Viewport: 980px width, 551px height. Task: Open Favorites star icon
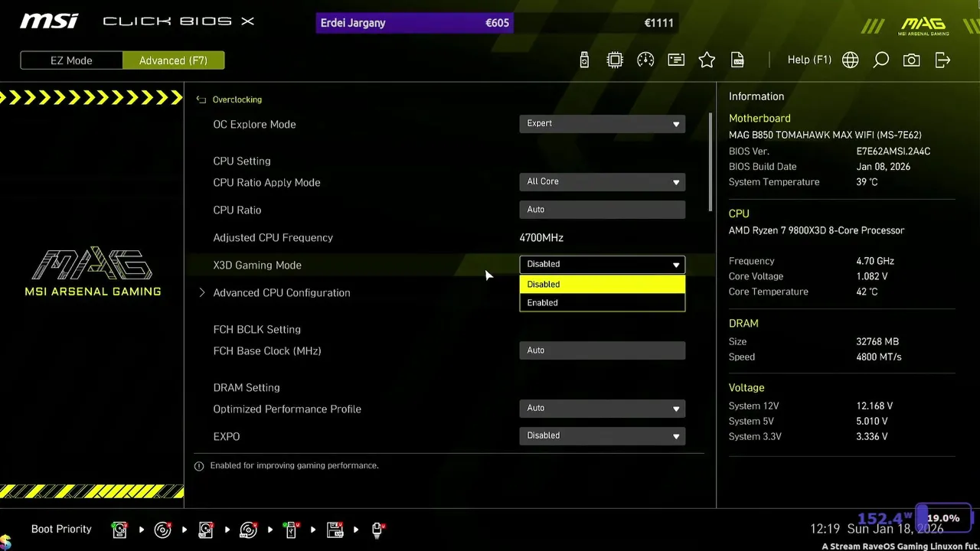707,60
